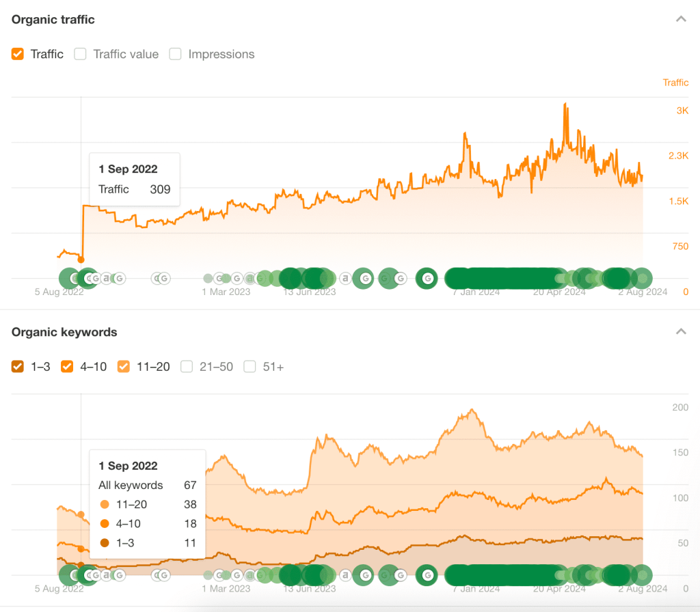Image resolution: width=700 pixels, height=612 pixels.
Task: Collapse the Organic keywords panel chevron
Action: 681,331
